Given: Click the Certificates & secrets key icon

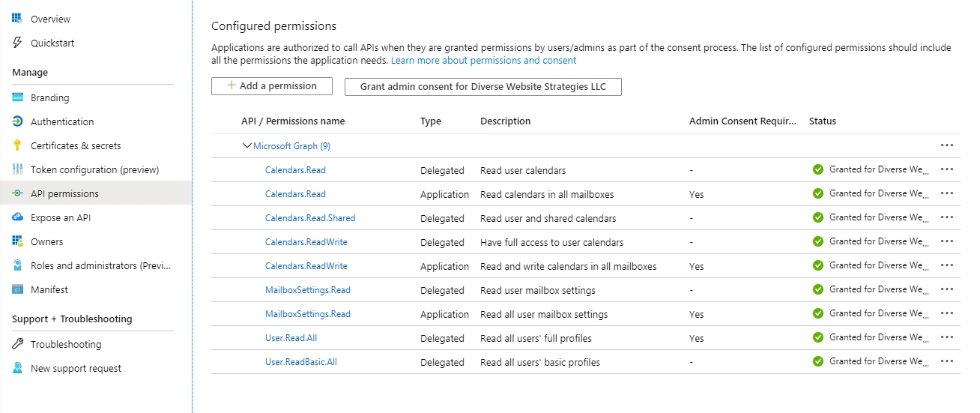Looking at the screenshot, I should point(17,145).
